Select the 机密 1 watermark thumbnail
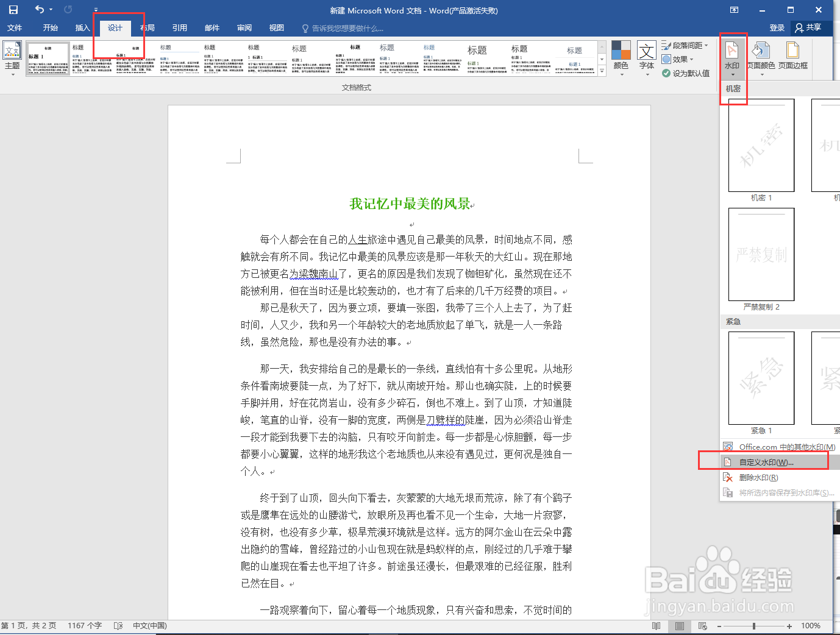 pos(761,145)
